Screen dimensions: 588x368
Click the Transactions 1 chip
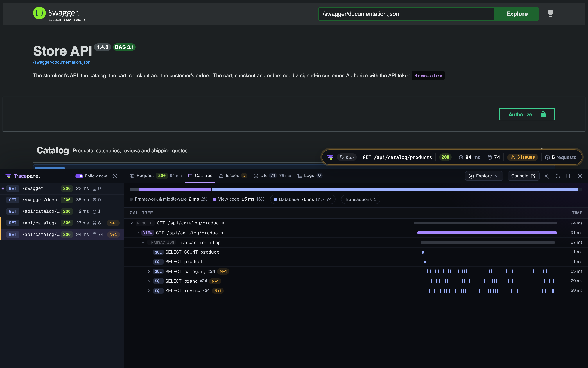tap(360, 199)
